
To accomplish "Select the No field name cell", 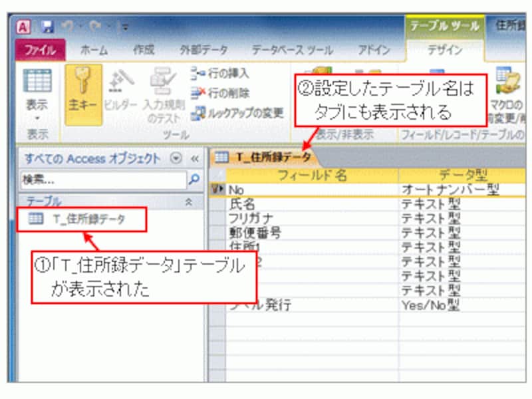I will pyautogui.click(x=312, y=190).
